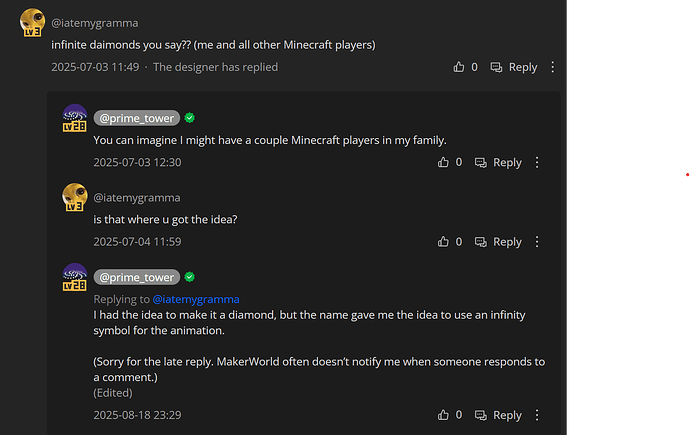The width and height of the screenshot is (690, 435).
Task: Open @iatemygramma username on second comment
Action: tap(137, 198)
